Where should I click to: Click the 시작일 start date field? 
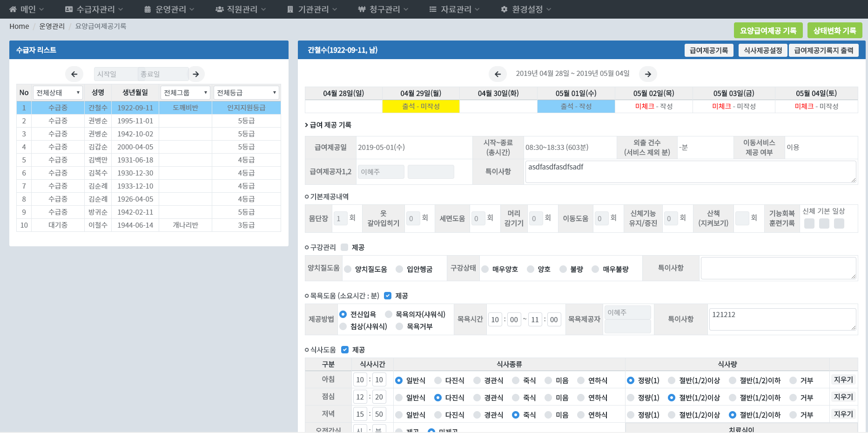115,74
